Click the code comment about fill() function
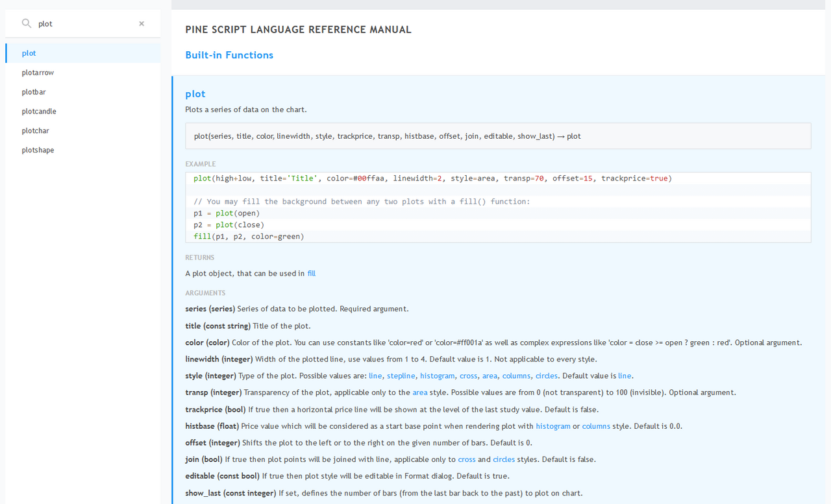831x504 pixels. click(362, 202)
